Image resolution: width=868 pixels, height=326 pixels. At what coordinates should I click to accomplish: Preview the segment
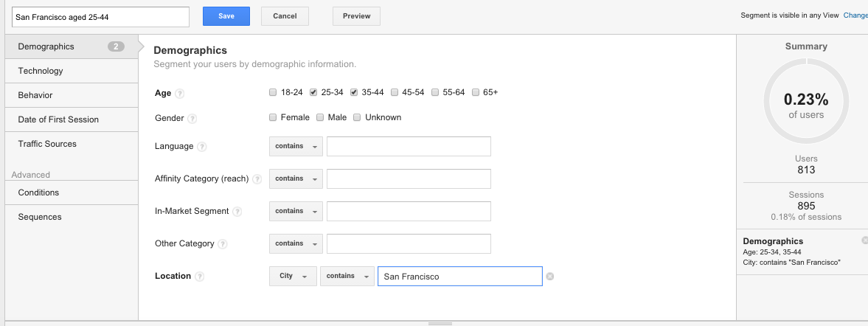[356, 16]
